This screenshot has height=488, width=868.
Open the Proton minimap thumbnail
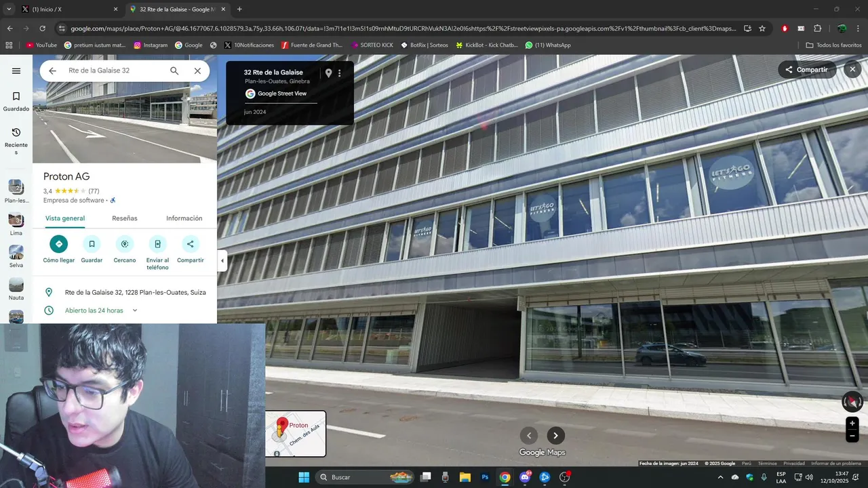pyautogui.click(x=296, y=434)
